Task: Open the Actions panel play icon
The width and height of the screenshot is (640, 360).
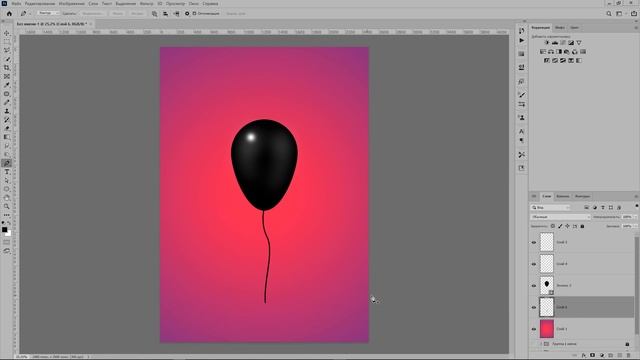Action: 522,40
